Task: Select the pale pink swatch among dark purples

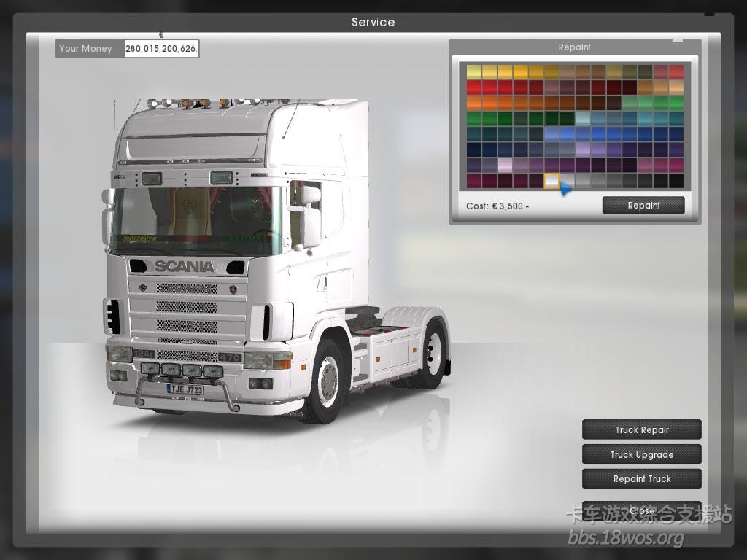Action: pos(505,165)
